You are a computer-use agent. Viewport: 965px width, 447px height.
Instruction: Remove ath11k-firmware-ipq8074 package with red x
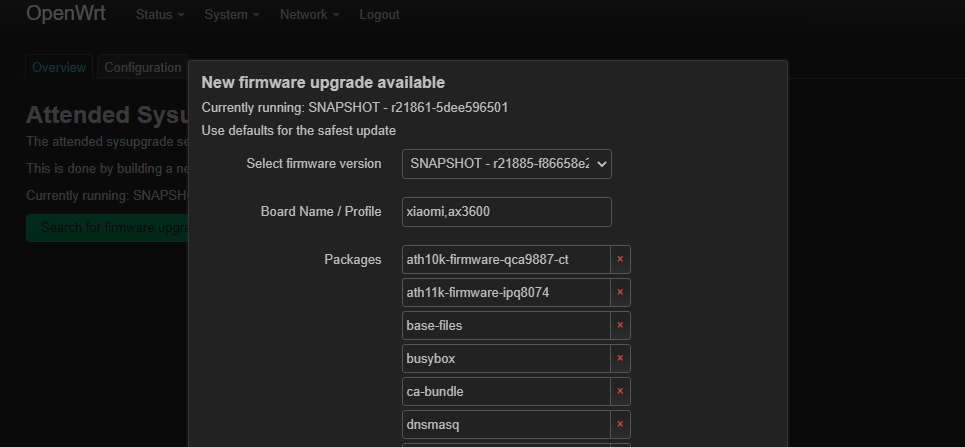(620, 292)
